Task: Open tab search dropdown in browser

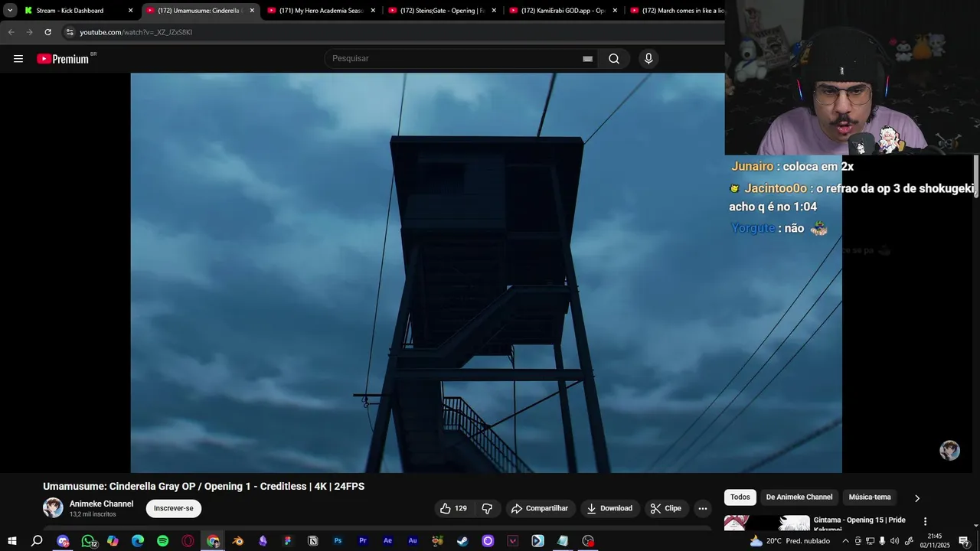Action: [x=10, y=11]
